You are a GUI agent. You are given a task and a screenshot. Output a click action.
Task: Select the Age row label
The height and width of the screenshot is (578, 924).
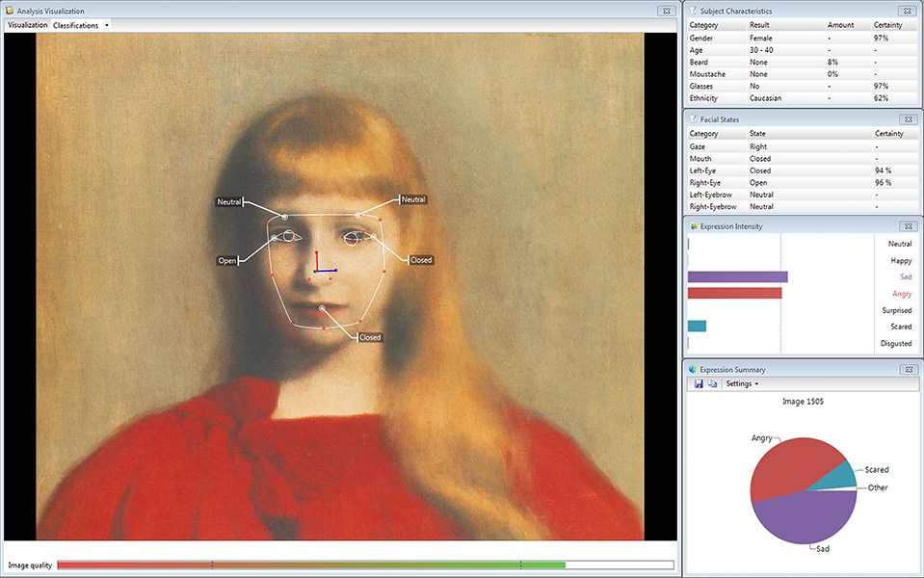coord(696,50)
